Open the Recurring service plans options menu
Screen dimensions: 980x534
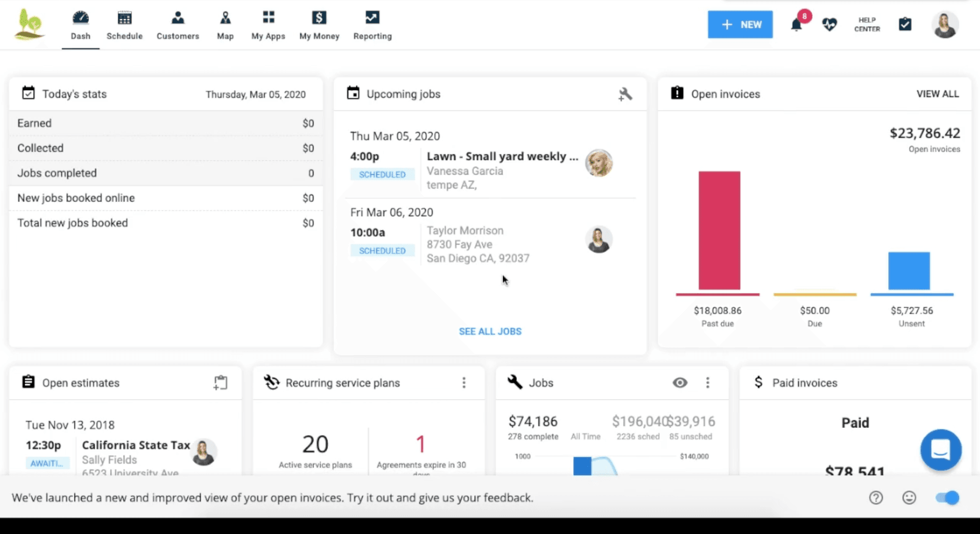pyautogui.click(x=464, y=382)
